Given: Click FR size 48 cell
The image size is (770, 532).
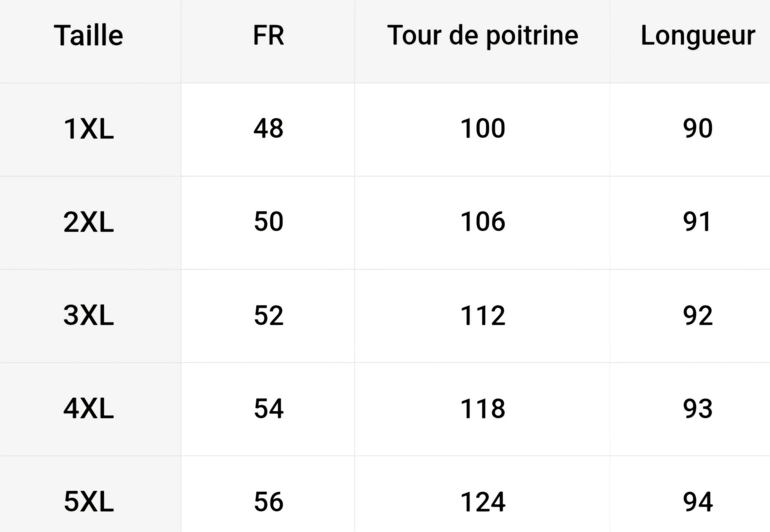Looking at the screenshot, I should click(x=268, y=129).
